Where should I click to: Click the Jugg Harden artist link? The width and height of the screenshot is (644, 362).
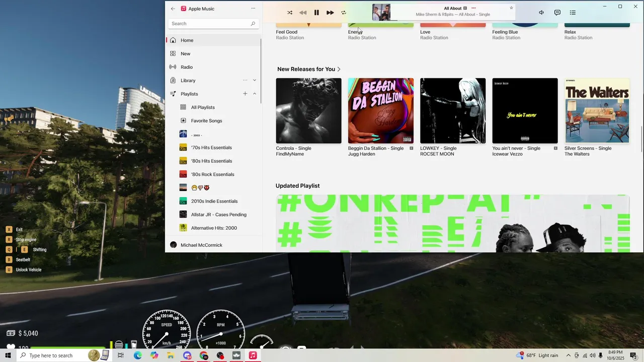click(362, 154)
